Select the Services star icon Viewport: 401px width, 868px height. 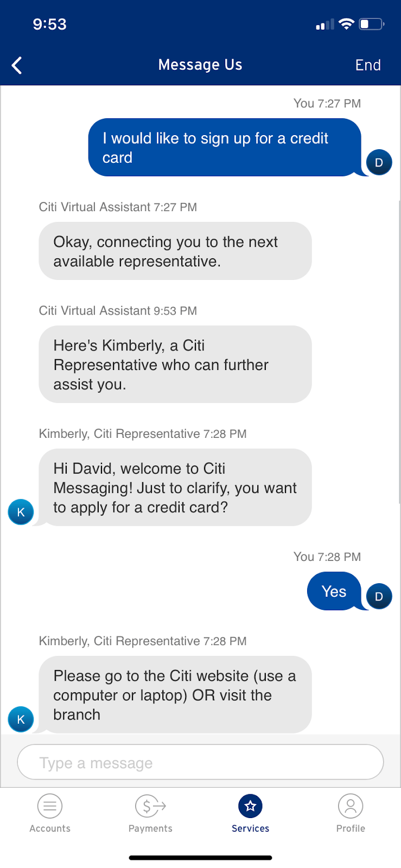pos(250,806)
